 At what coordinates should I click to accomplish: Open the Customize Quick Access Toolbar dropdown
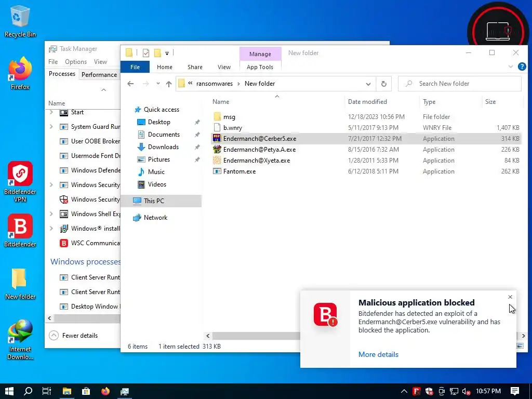point(167,54)
